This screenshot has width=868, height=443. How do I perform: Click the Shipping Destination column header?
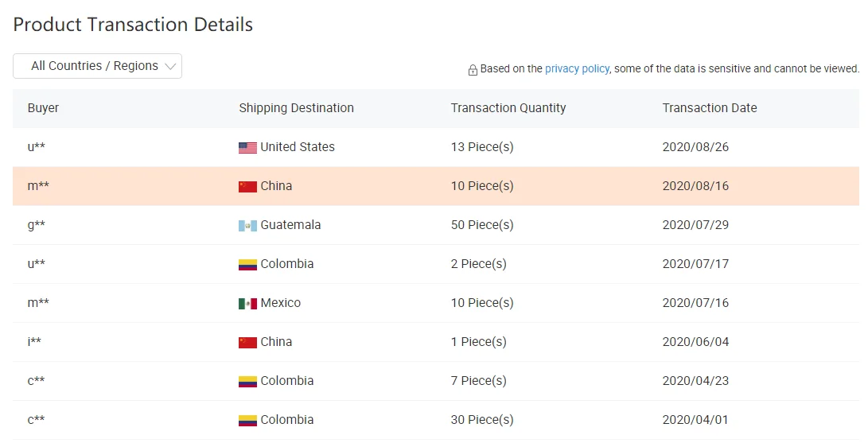296,108
